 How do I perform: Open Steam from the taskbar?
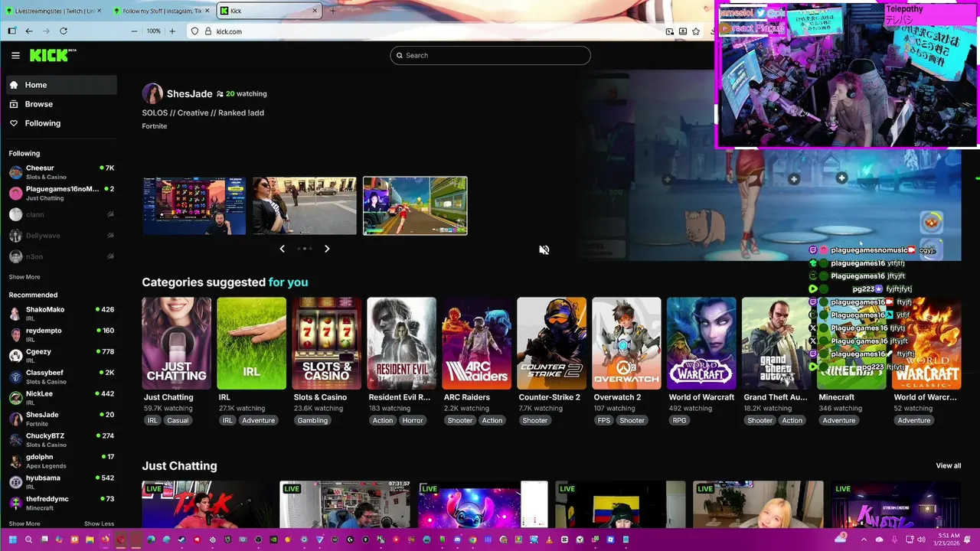181,540
